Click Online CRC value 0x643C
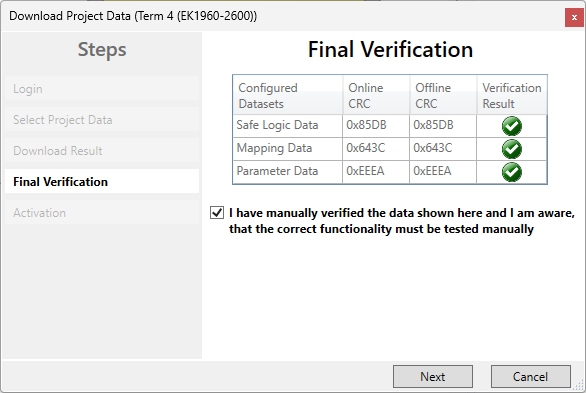 tap(376, 149)
